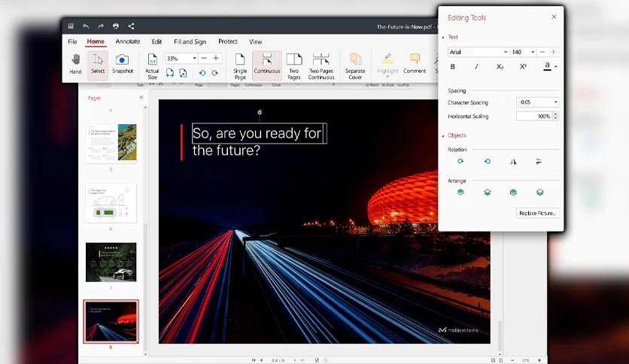Toggle Separate Cover option
This screenshot has height=364, width=629.
tap(355, 66)
